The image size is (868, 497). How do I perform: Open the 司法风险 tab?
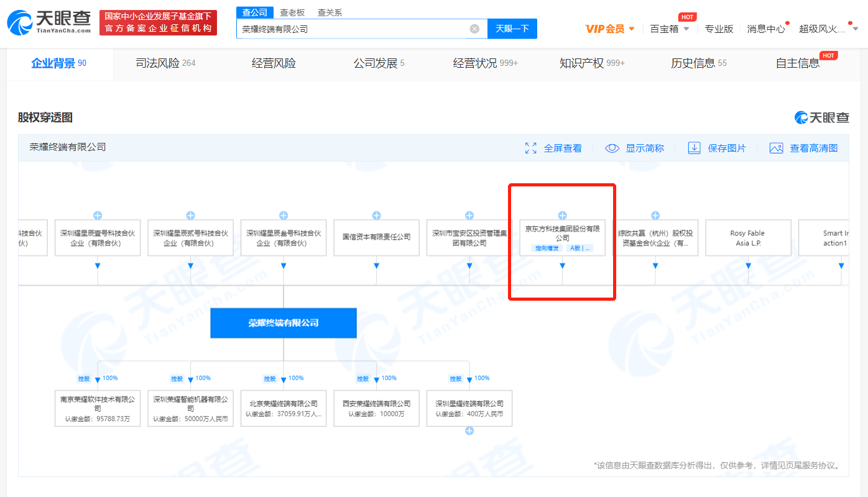click(x=165, y=63)
